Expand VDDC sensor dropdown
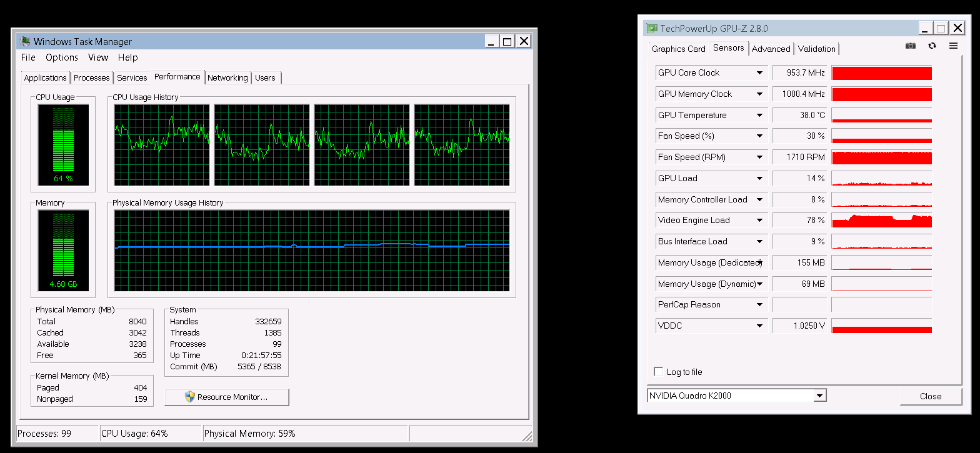 tap(759, 326)
